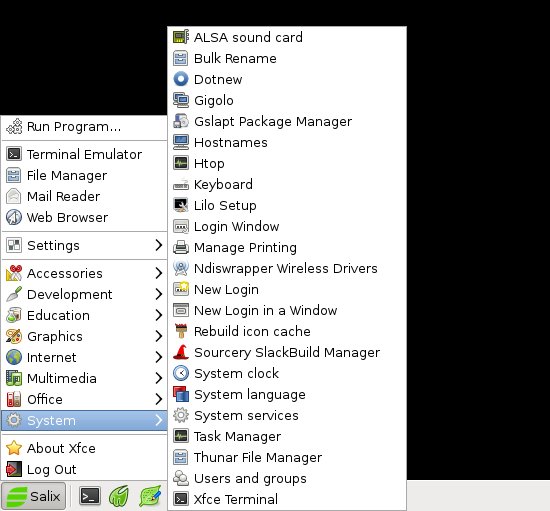Expand the Development submenu arrow
The height and width of the screenshot is (511, 550).
159,294
